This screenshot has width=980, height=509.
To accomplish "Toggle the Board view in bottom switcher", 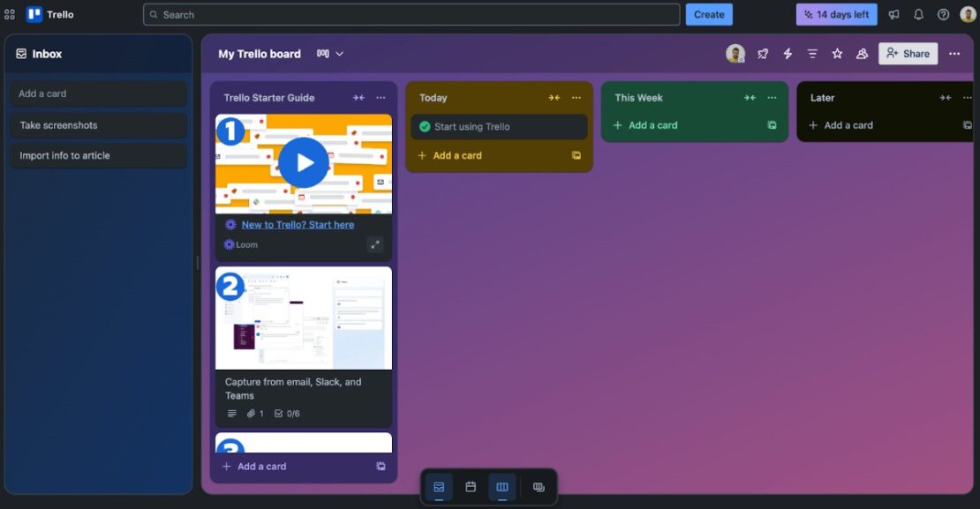I will tap(502, 487).
